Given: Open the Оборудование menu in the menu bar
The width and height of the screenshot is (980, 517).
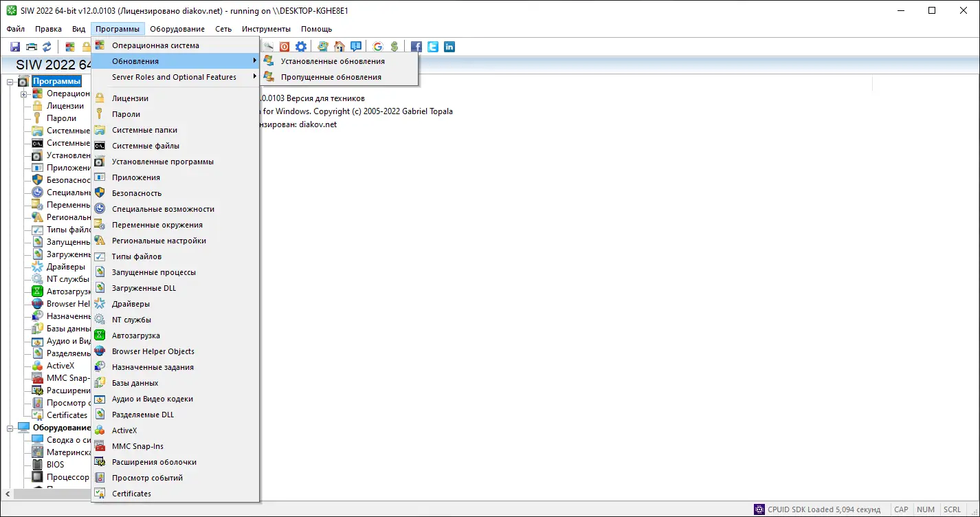Looking at the screenshot, I should (x=177, y=29).
